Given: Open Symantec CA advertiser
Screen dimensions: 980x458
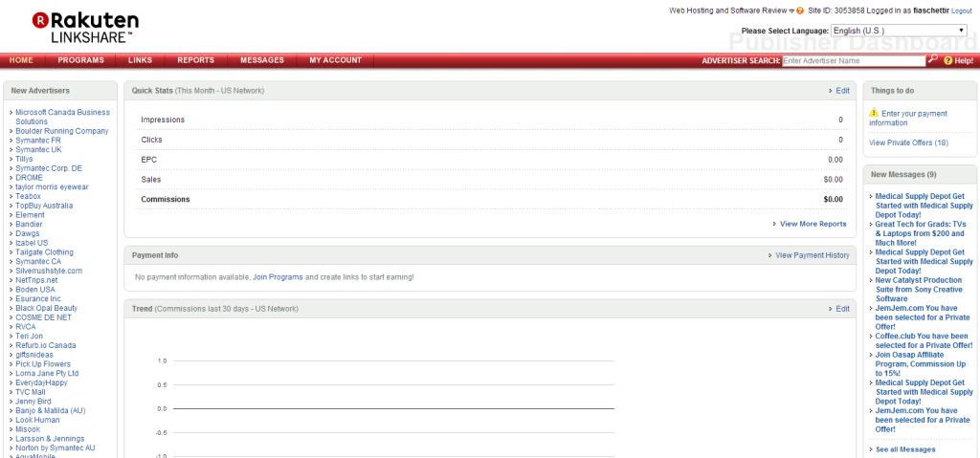Looking at the screenshot, I should coord(38,262).
